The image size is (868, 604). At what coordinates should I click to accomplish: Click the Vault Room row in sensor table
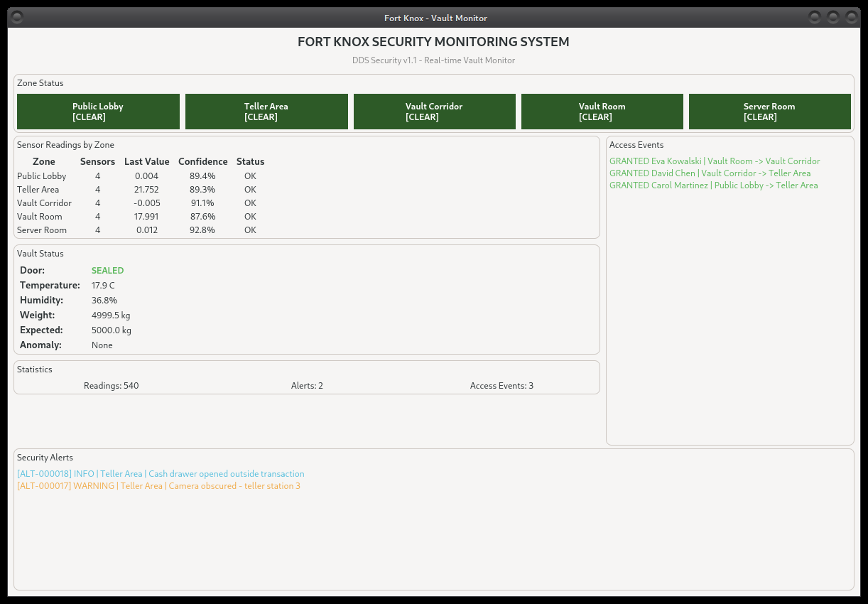(141, 217)
